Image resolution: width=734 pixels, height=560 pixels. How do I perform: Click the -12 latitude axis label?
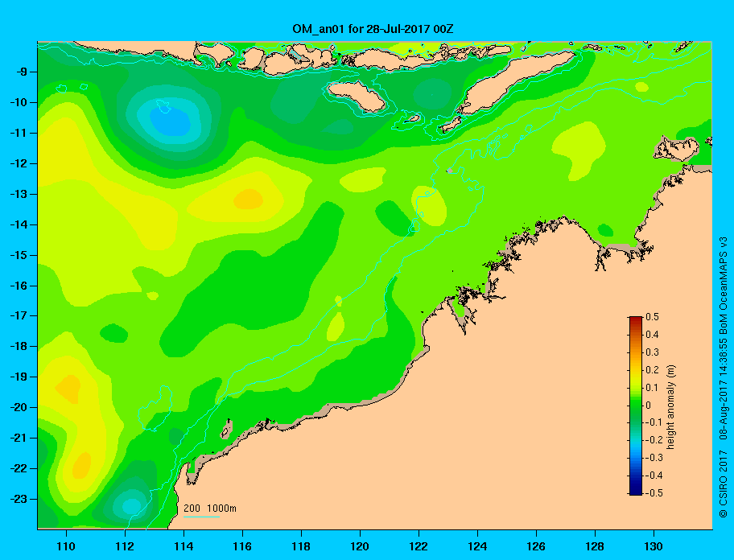(x=19, y=164)
